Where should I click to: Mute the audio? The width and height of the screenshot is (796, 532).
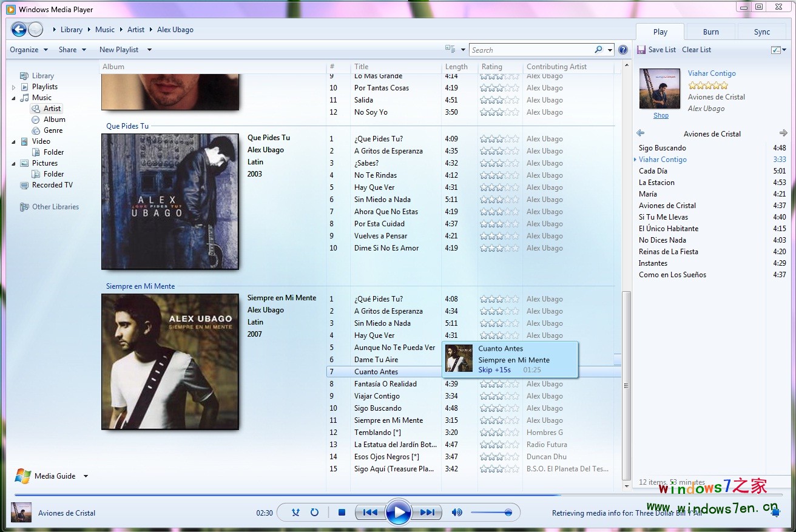(x=457, y=513)
